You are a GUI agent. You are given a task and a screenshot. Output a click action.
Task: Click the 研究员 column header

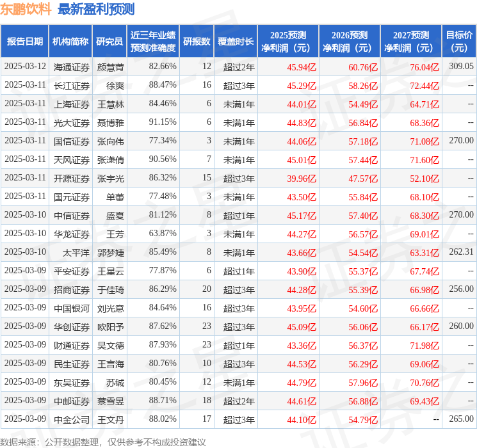[x=109, y=41]
